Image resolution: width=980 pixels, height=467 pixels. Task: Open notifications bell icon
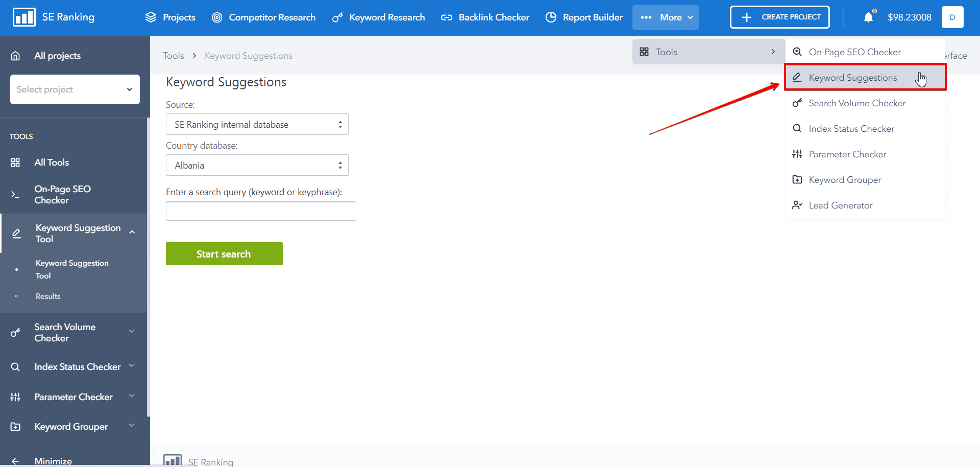(x=869, y=17)
